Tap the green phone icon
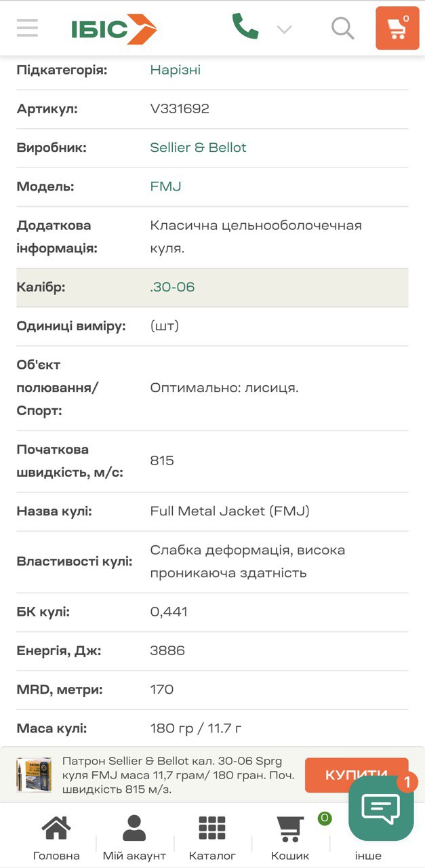 (x=245, y=27)
